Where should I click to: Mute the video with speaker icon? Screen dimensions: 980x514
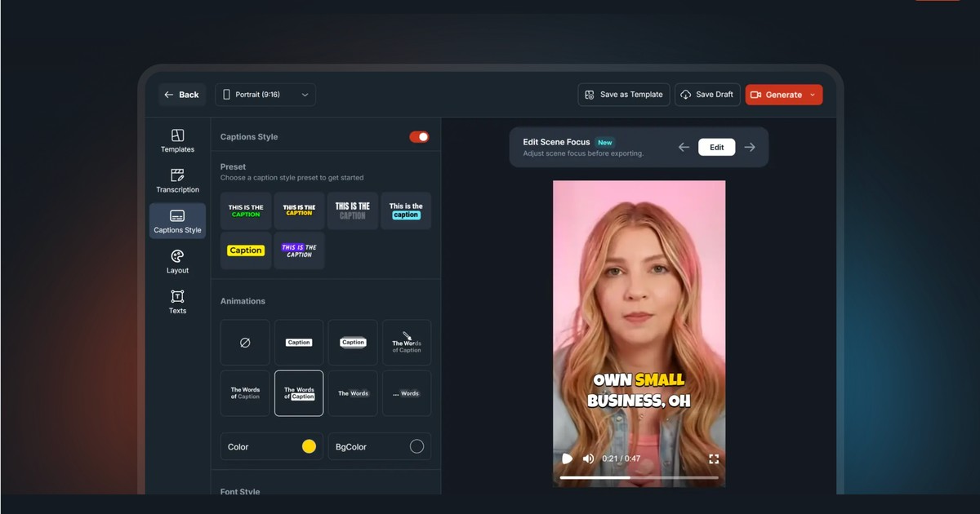pos(588,459)
